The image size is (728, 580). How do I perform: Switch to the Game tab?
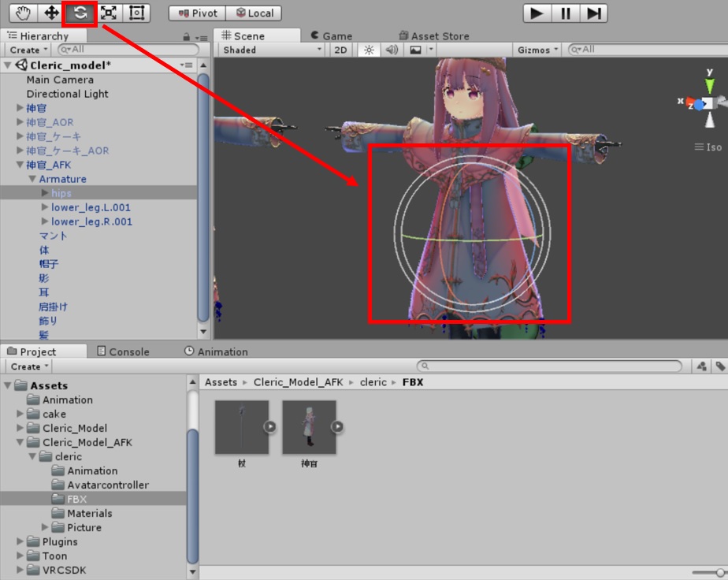[x=331, y=35]
